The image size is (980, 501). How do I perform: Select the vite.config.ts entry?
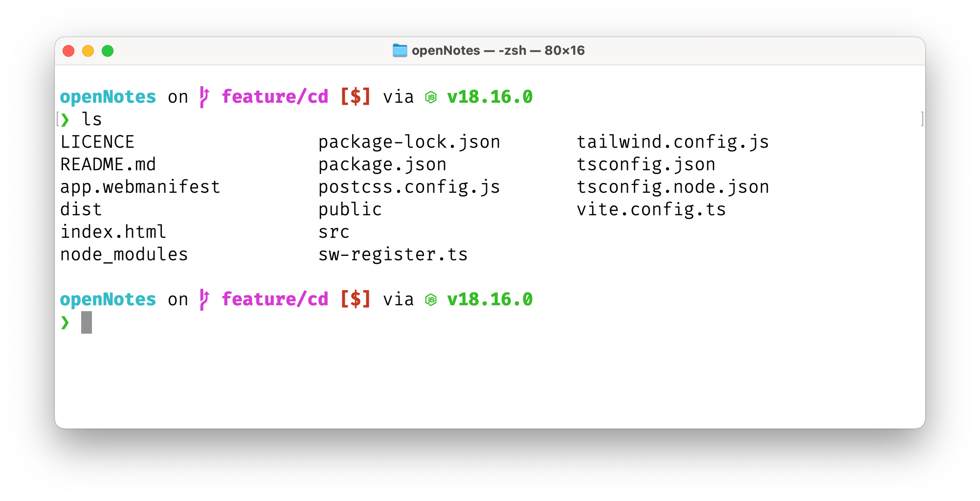(652, 209)
